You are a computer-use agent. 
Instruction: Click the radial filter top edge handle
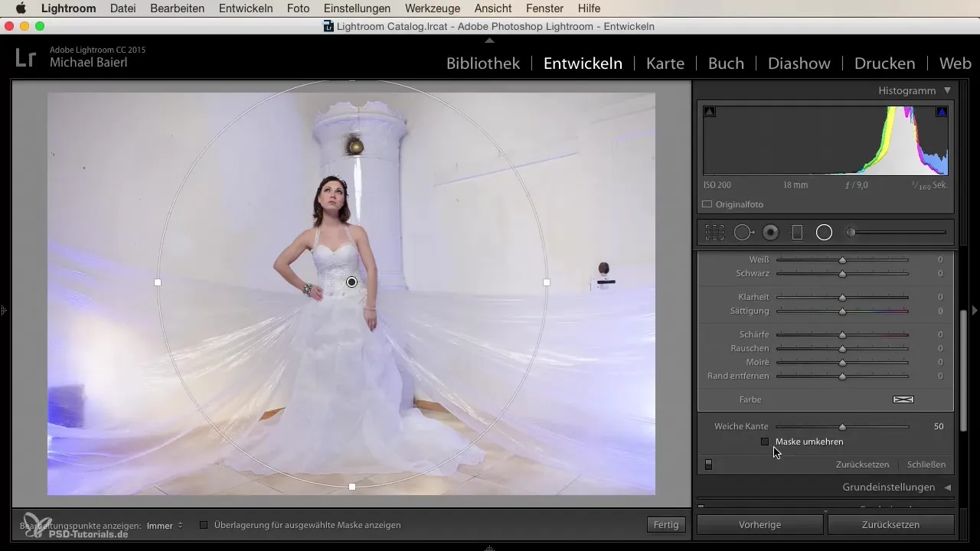[352, 79]
